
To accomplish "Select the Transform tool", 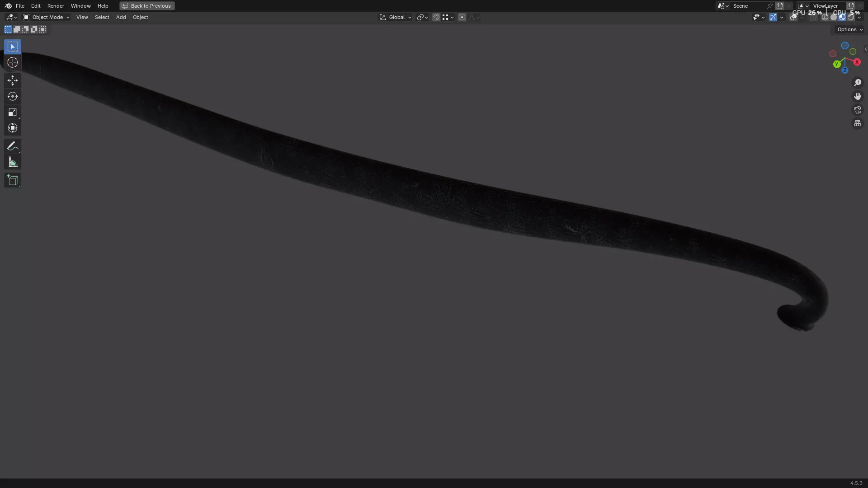I will coord(13,128).
